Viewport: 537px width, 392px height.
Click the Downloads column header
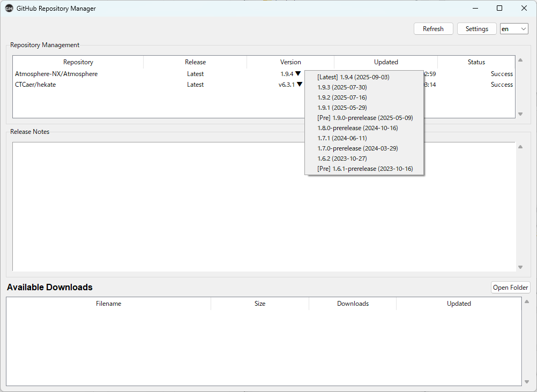353,304
